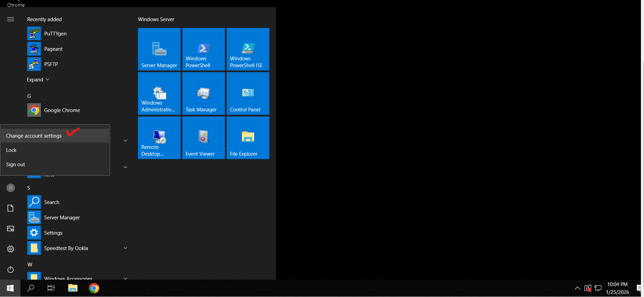Open the Windows PowerShell ISE tile
This screenshot has width=644, height=297.
tap(248, 49)
